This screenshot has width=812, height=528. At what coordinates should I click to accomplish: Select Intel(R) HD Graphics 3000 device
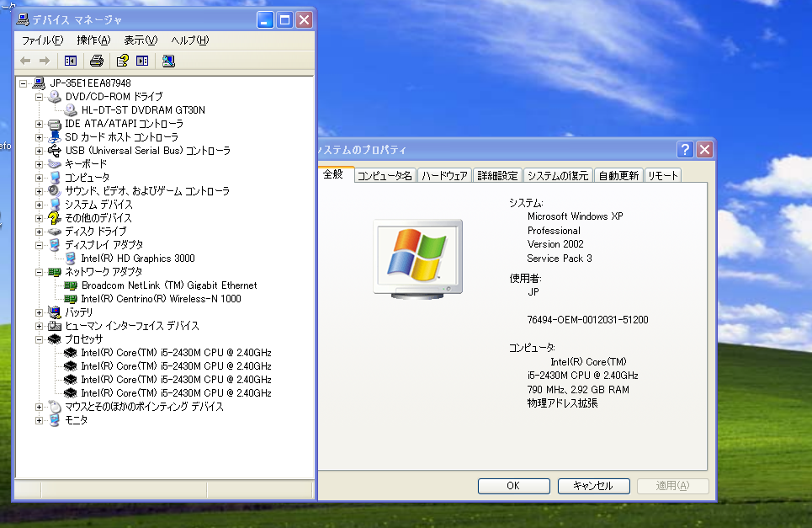(x=138, y=258)
